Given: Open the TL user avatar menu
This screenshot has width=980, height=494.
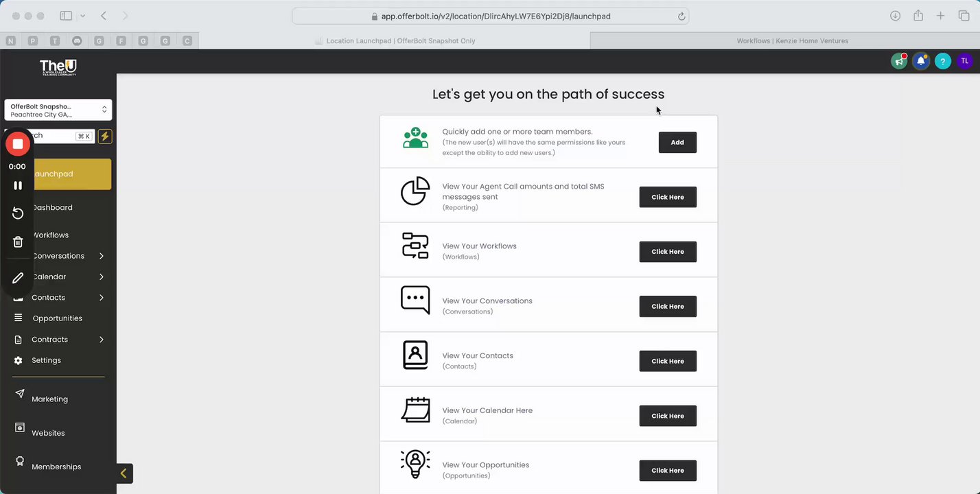Looking at the screenshot, I should 965,61.
